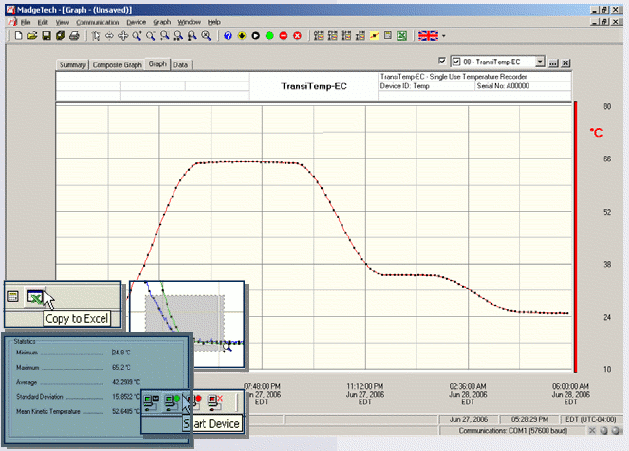Image resolution: width=629 pixels, height=451 pixels.
Task: Click the summary sheet icon beside Excel icon
Action: [388, 36]
